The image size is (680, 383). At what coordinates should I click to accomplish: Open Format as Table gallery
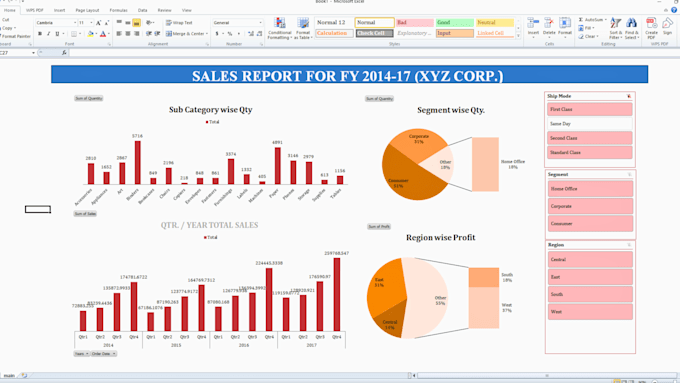[x=303, y=29]
